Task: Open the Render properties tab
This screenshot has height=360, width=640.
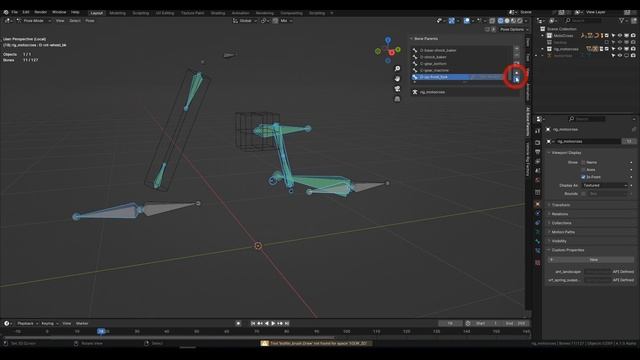Action: click(538, 142)
